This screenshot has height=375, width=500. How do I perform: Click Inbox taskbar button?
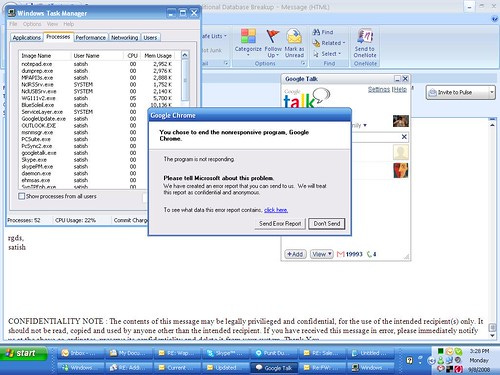pos(80,353)
